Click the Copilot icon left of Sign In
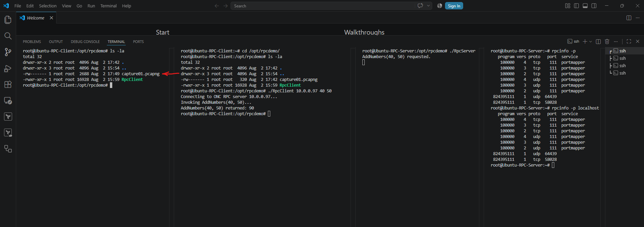The image size is (644, 227). pos(439,6)
